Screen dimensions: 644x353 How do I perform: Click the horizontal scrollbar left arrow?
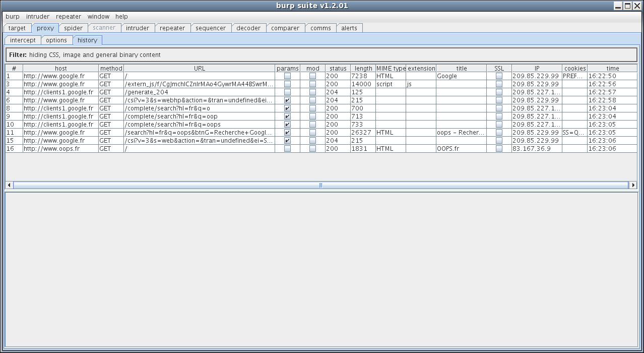(9, 185)
